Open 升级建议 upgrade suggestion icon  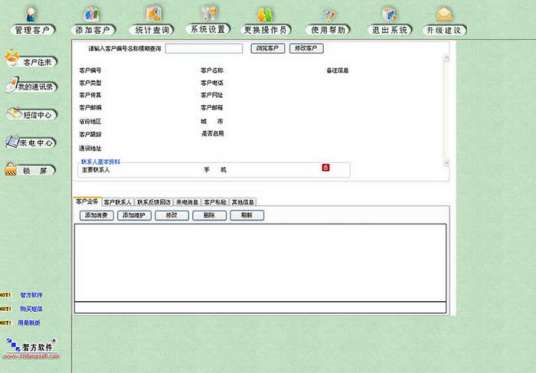(445, 21)
